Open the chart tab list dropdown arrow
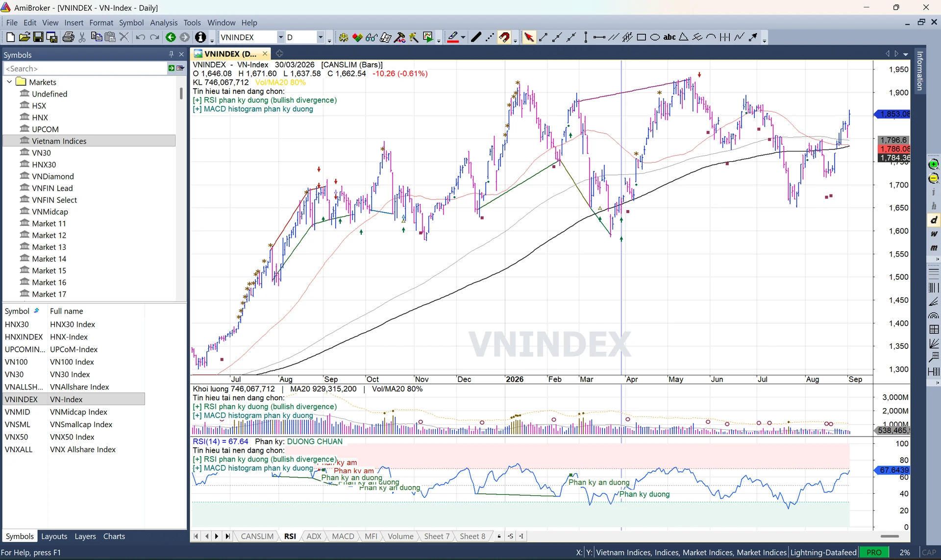Viewport: 941px width, 560px height. (906, 54)
